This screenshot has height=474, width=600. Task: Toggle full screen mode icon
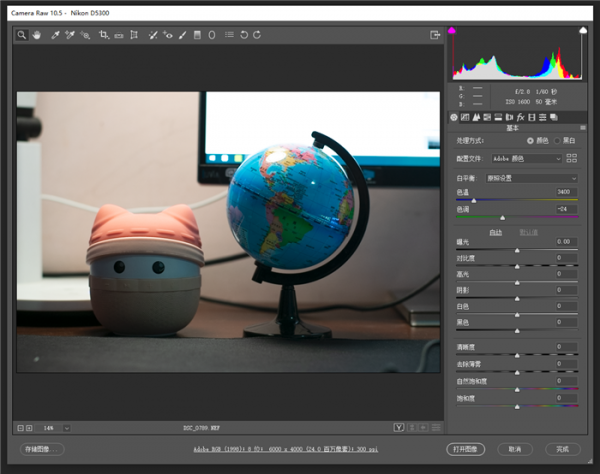(435, 35)
